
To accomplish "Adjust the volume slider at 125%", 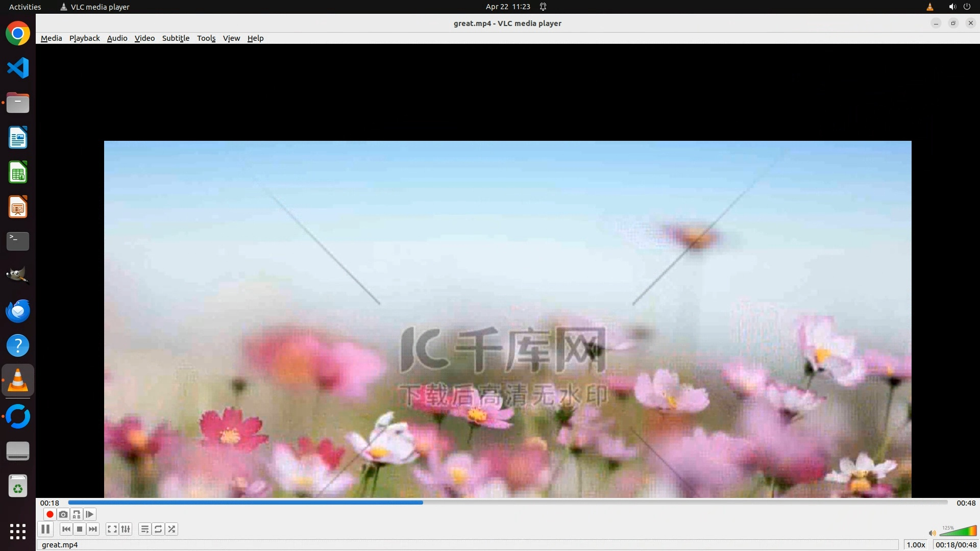I will pyautogui.click(x=959, y=532).
